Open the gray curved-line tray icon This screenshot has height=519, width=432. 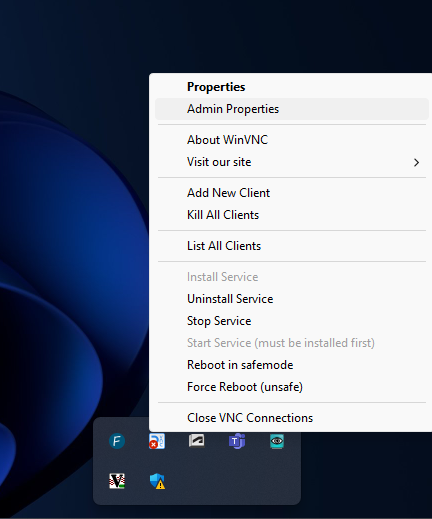(x=197, y=441)
